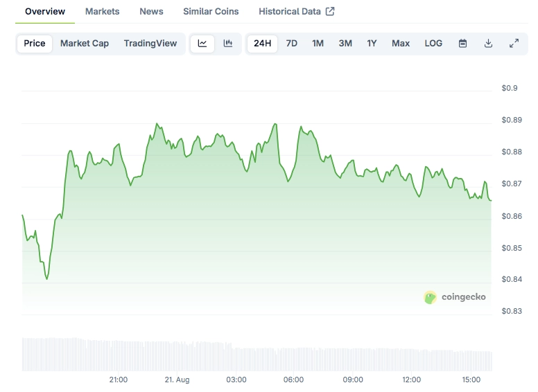Download chart data icon
The image size is (538, 392).
pos(488,44)
